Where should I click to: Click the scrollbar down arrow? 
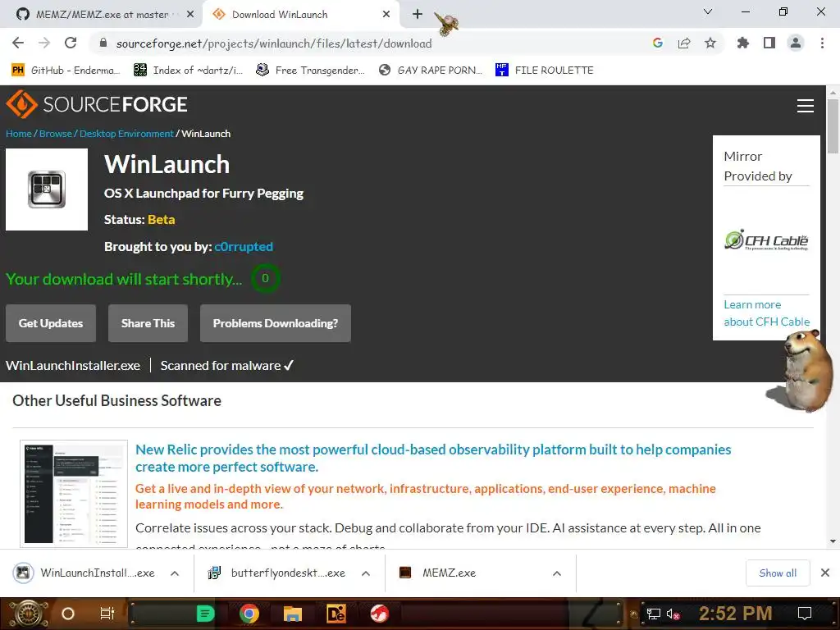pos(833,541)
